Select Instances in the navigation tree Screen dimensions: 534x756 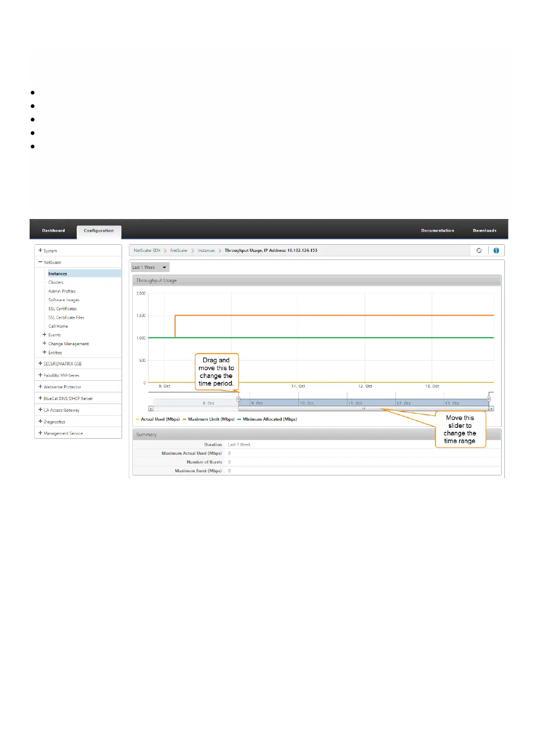84,273
